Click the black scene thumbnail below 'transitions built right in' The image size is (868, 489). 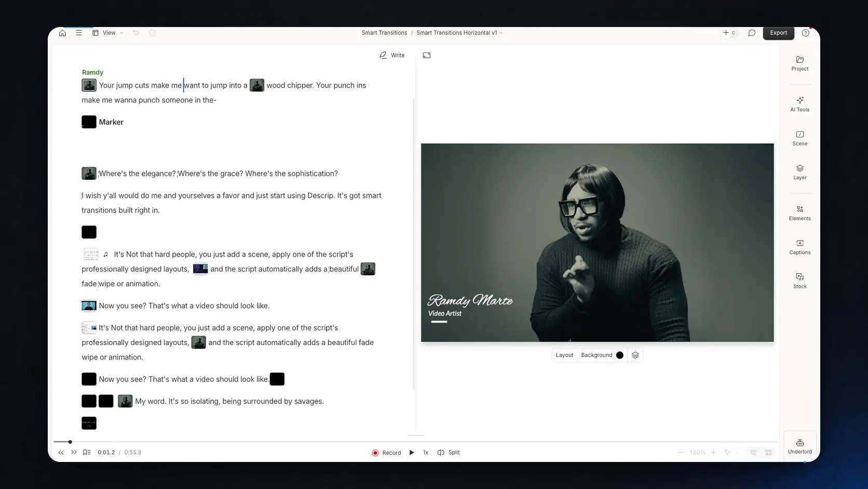pos(89,232)
